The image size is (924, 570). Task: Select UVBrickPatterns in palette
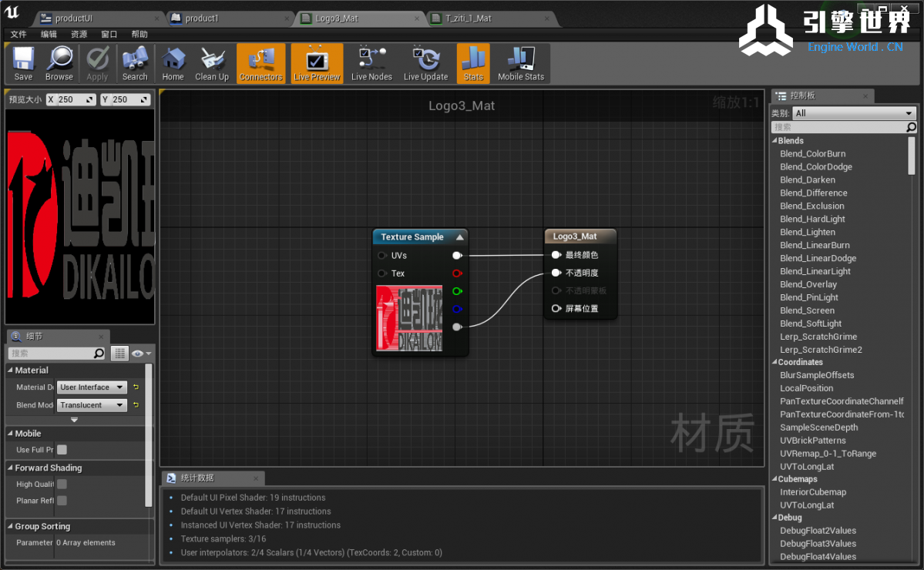point(812,441)
